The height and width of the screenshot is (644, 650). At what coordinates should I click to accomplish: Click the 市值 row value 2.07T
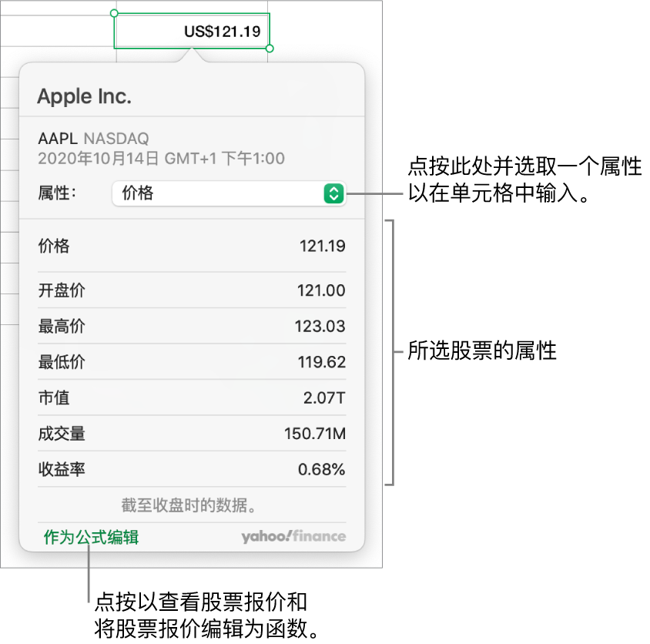pos(324,398)
